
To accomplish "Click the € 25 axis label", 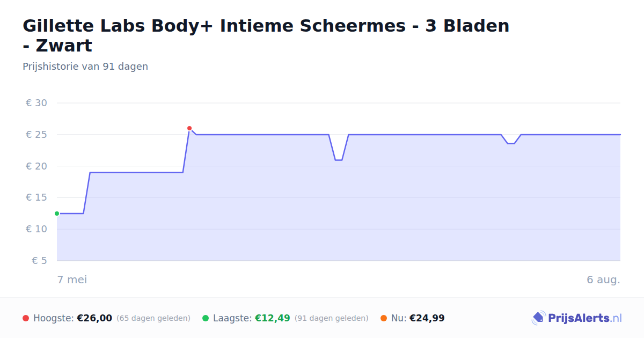I will point(36,135).
